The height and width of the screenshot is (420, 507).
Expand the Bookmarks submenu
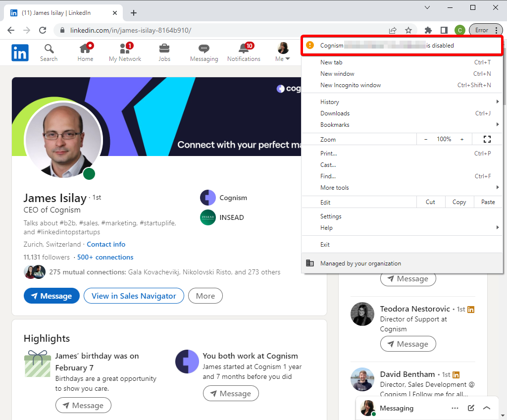click(x=402, y=125)
